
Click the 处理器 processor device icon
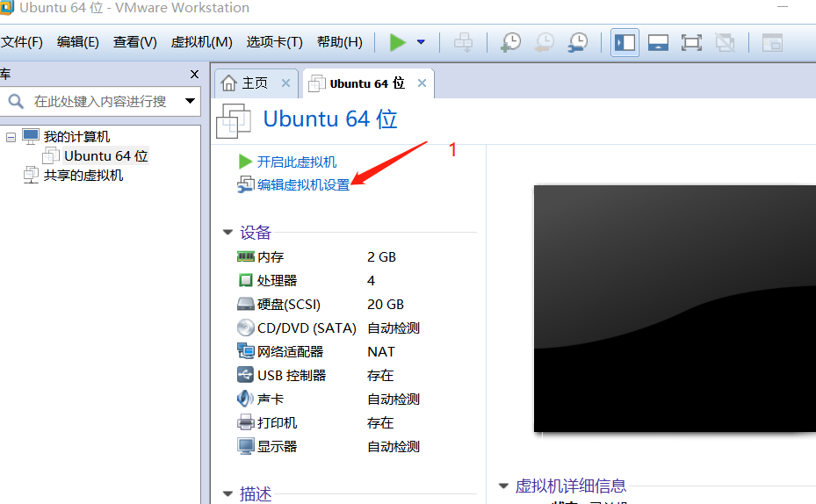tap(246, 280)
